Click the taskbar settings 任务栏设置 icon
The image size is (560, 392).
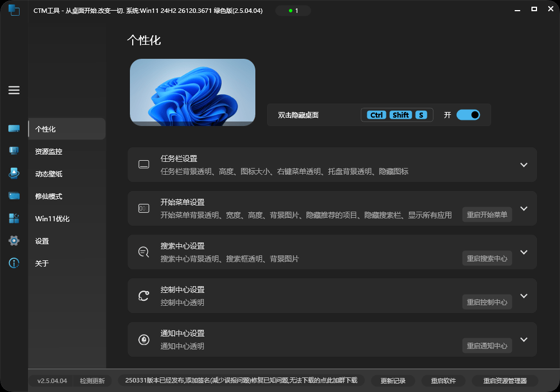click(144, 165)
